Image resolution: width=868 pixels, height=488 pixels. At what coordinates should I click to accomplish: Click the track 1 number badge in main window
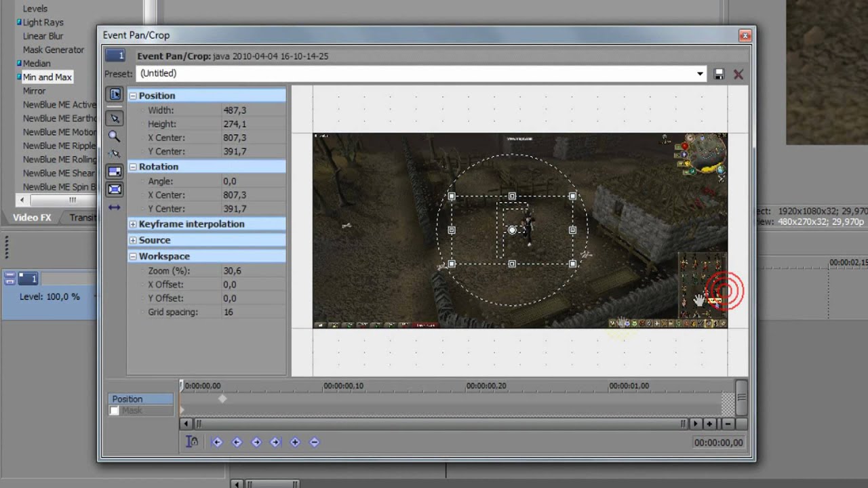pyautogui.click(x=28, y=278)
